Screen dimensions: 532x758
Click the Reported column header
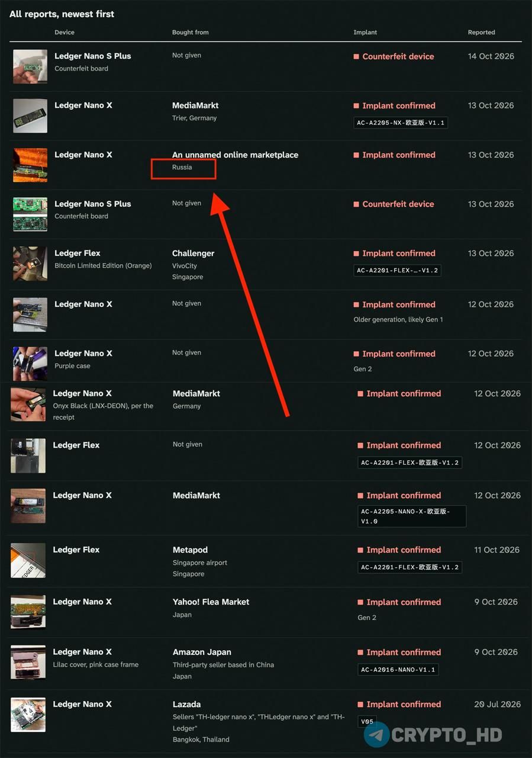tap(481, 33)
